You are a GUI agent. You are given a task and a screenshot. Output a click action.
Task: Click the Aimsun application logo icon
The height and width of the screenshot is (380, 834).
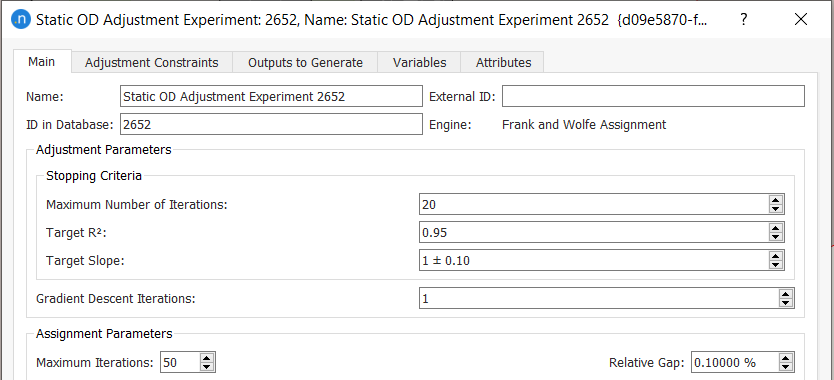(21, 20)
